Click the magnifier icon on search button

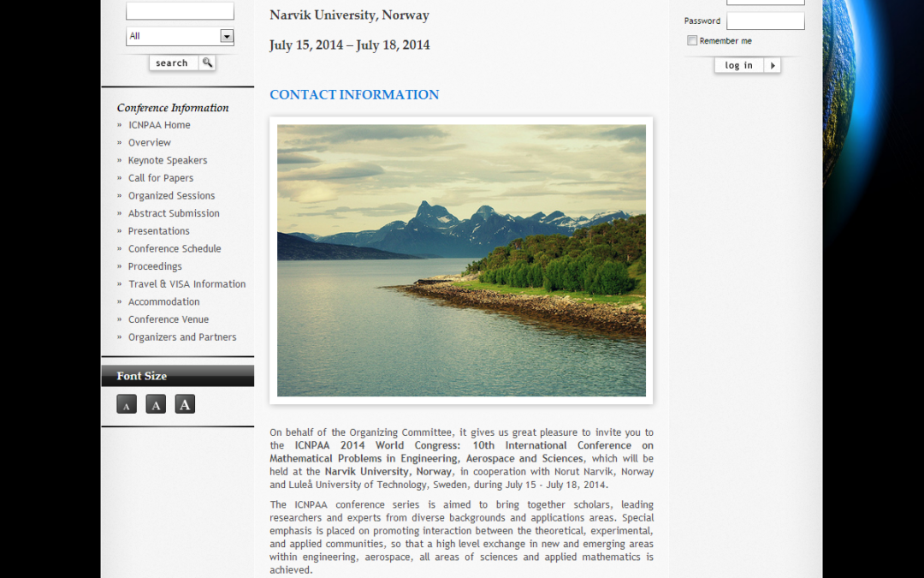[x=207, y=63]
